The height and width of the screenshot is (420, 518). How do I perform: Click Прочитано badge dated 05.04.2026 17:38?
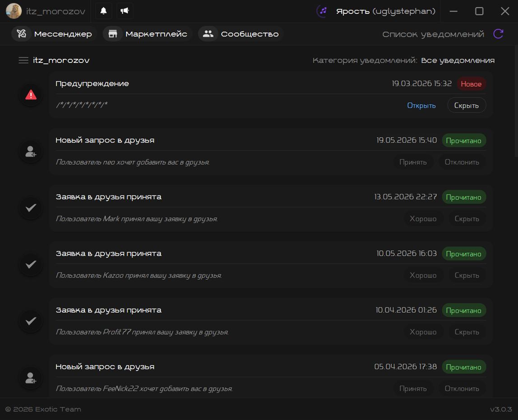coord(464,367)
